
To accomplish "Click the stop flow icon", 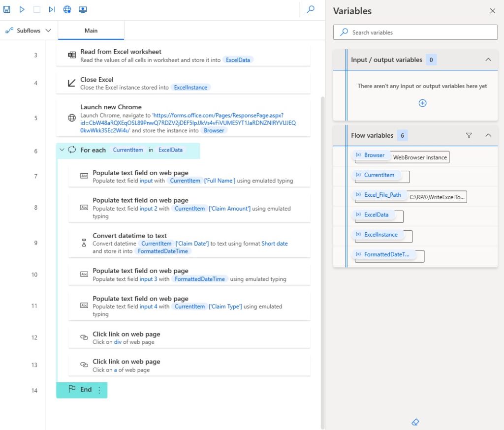I will pos(36,9).
